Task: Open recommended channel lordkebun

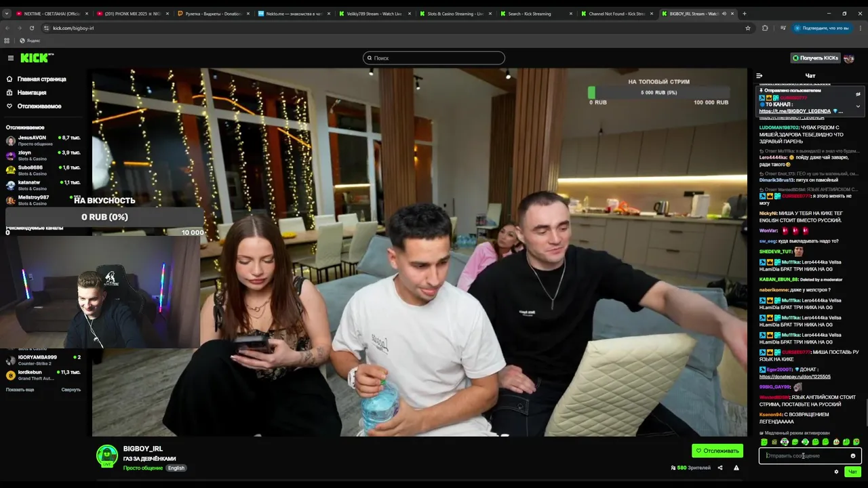Action: 43,375
